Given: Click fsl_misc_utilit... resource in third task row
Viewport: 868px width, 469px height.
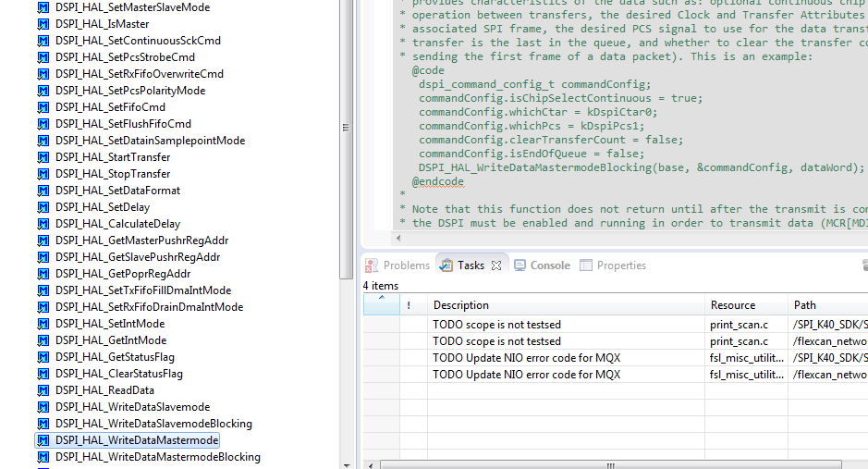Looking at the screenshot, I should click(747, 358).
